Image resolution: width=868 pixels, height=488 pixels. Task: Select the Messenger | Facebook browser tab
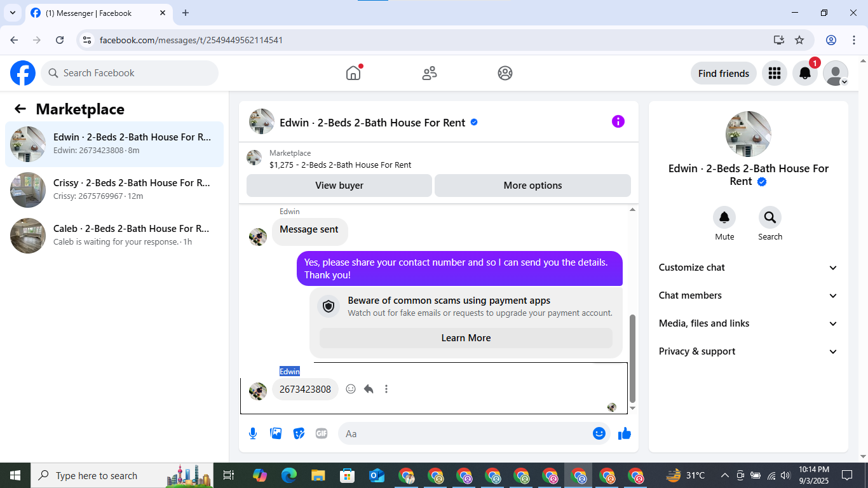pos(98,13)
